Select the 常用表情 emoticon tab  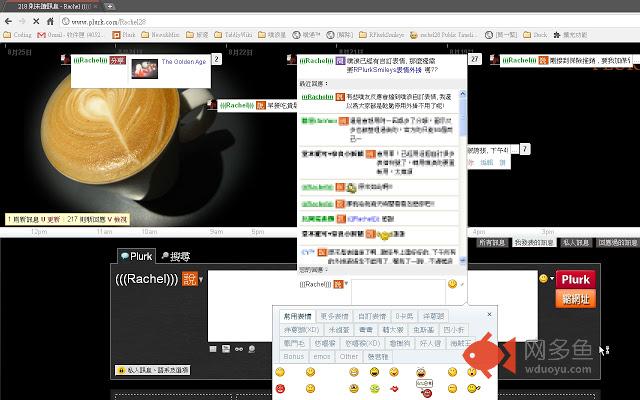[x=298, y=316]
